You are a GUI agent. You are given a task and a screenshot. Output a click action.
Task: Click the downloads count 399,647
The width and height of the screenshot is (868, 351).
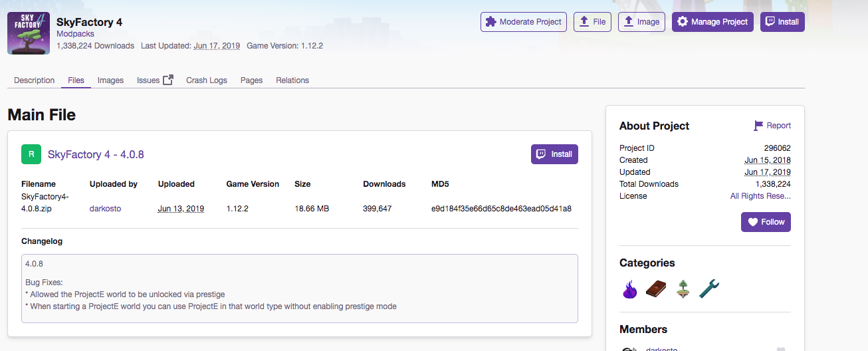click(x=378, y=209)
